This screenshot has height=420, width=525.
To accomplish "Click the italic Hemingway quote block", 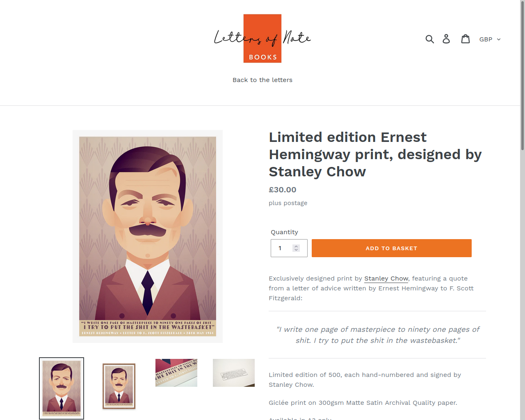I will [x=377, y=335].
